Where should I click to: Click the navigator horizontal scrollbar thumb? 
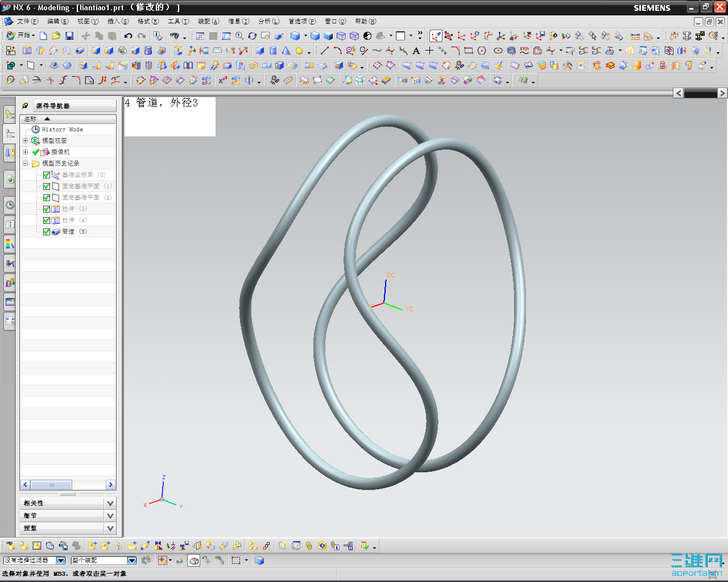point(51,485)
